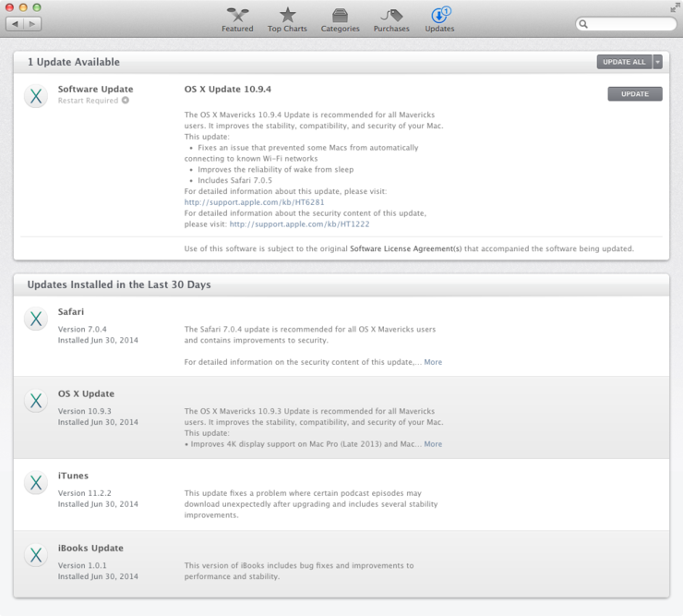Click the Categories tab label

click(341, 29)
